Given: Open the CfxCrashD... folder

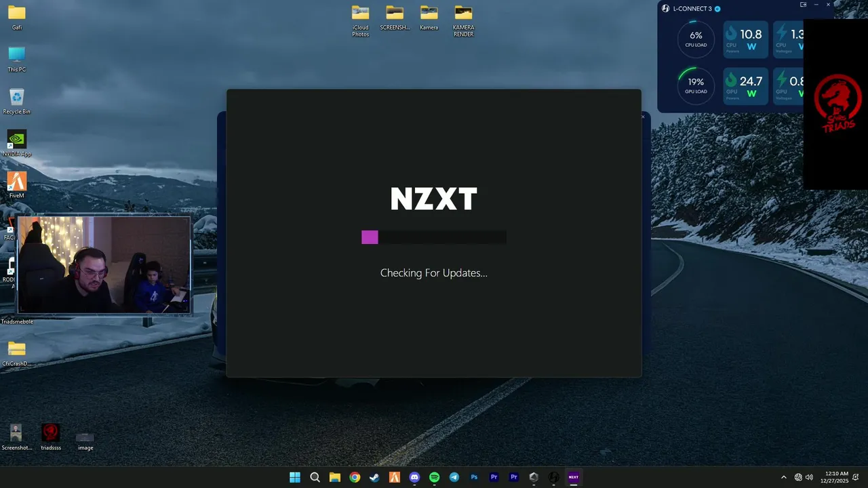Looking at the screenshot, I should (x=17, y=354).
